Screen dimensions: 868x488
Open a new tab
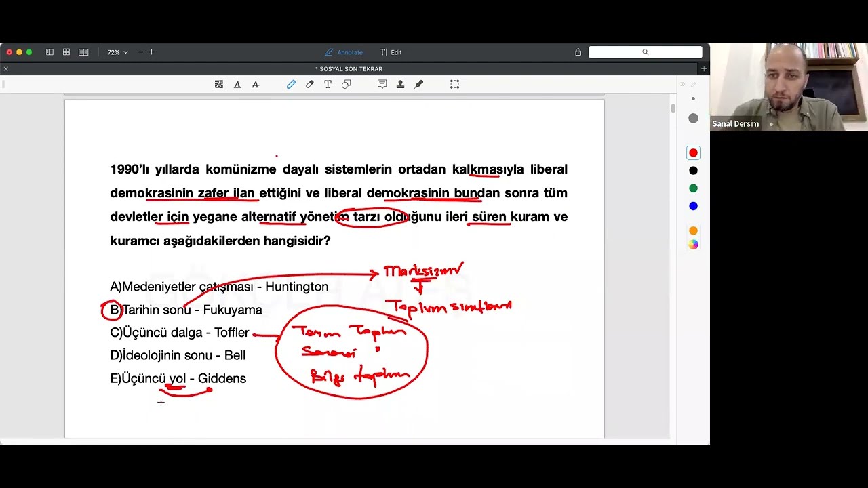click(x=703, y=69)
